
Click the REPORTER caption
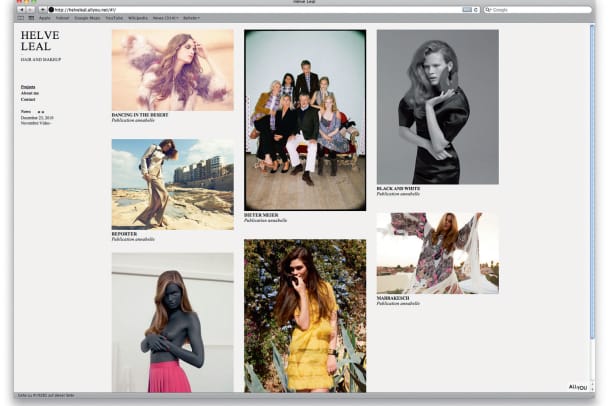click(x=124, y=234)
